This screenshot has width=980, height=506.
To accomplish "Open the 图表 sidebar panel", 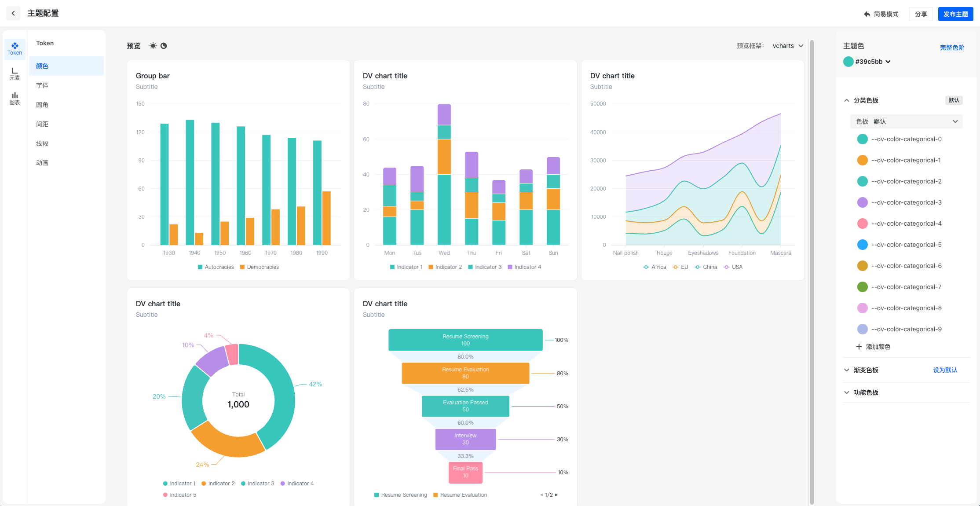I will 15,98.
